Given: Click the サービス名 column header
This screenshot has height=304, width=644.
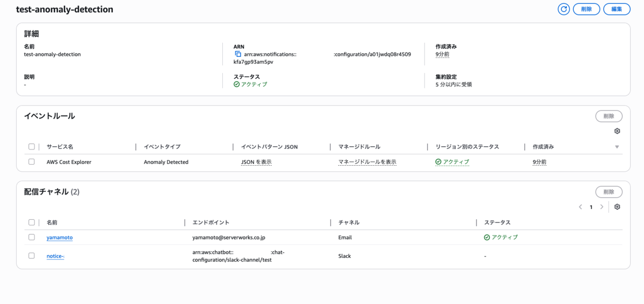Looking at the screenshot, I should click(x=60, y=147).
